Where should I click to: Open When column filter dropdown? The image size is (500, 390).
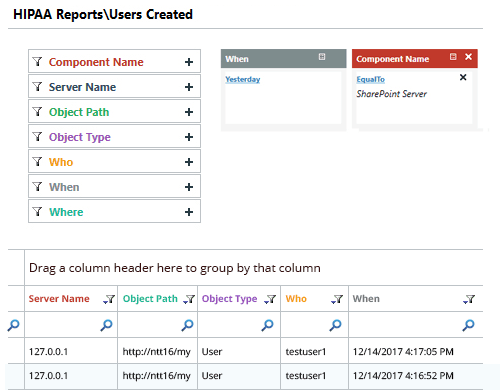coord(469,299)
